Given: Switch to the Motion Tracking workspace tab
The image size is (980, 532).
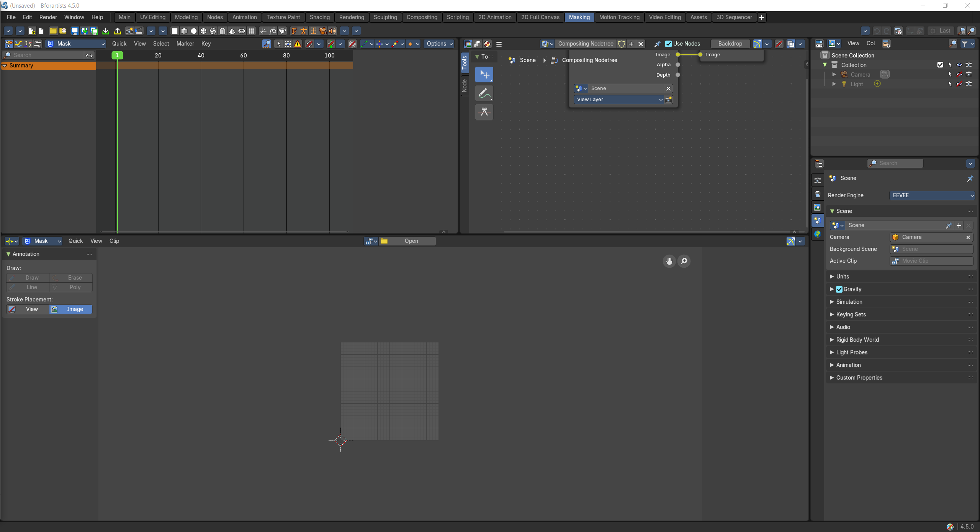Looking at the screenshot, I should click(x=619, y=17).
